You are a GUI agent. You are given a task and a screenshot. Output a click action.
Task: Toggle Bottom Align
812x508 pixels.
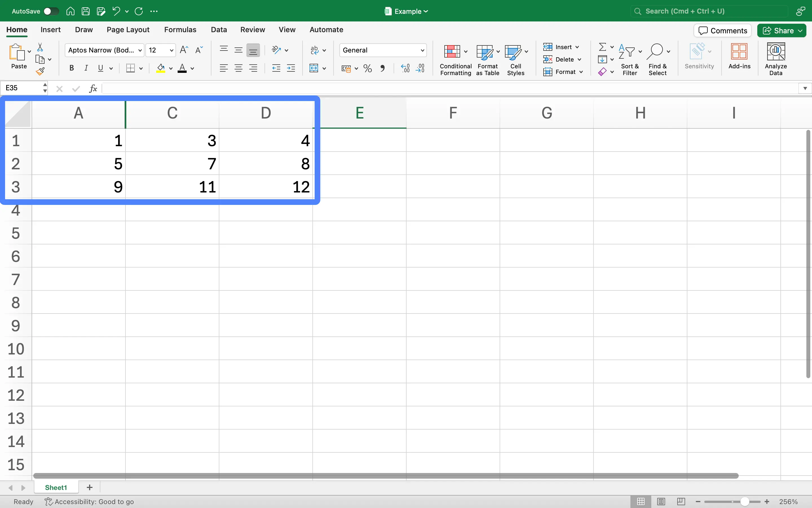253,51
